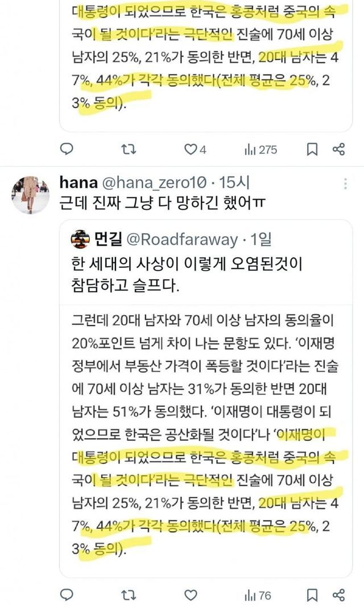Open the hana display name profile
The width and height of the screenshot is (364, 608).
[x=78, y=182]
